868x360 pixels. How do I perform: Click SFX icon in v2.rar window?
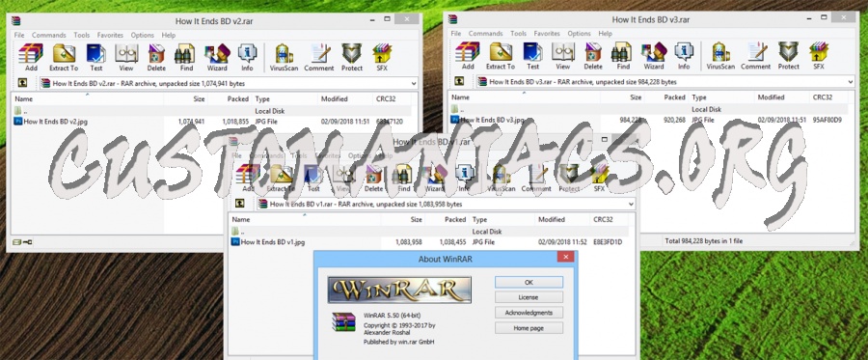pos(382,58)
